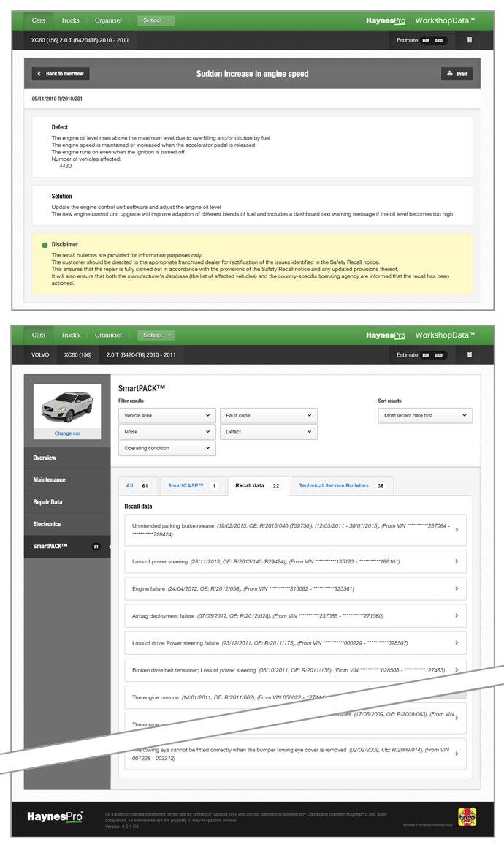Click the Back to overview button
This screenshot has width=504, height=850.
pyautogui.click(x=61, y=74)
